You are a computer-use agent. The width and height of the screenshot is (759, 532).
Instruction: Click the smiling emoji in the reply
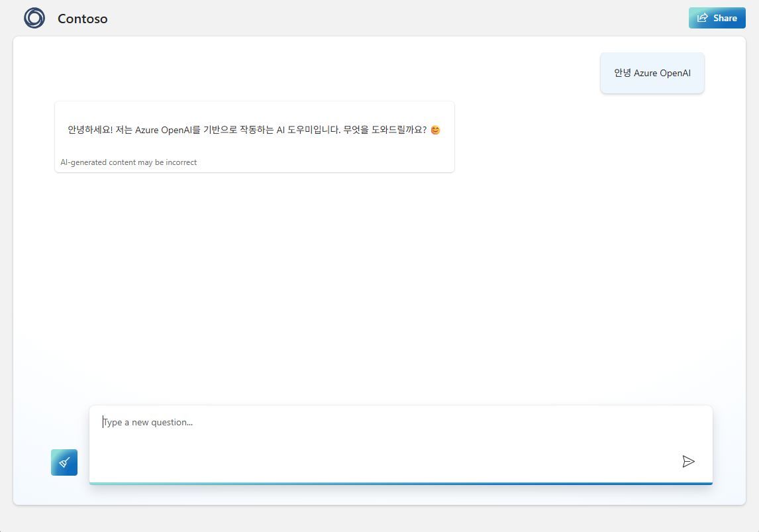[435, 130]
